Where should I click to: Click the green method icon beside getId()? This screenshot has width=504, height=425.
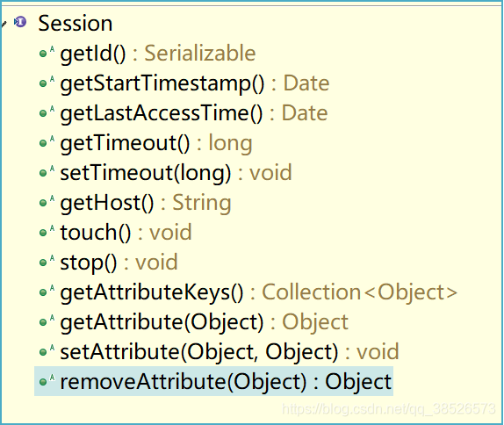tap(47, 53)
